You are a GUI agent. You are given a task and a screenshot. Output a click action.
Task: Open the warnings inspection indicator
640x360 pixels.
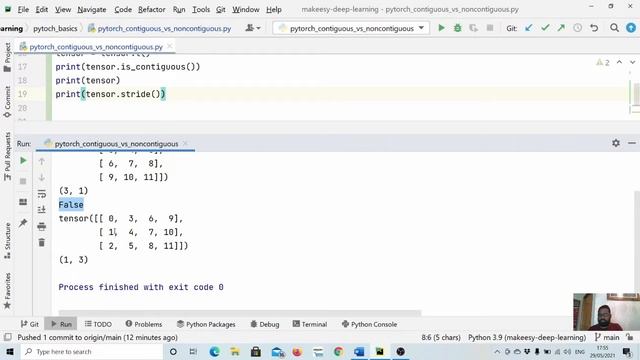pos(603,62)
